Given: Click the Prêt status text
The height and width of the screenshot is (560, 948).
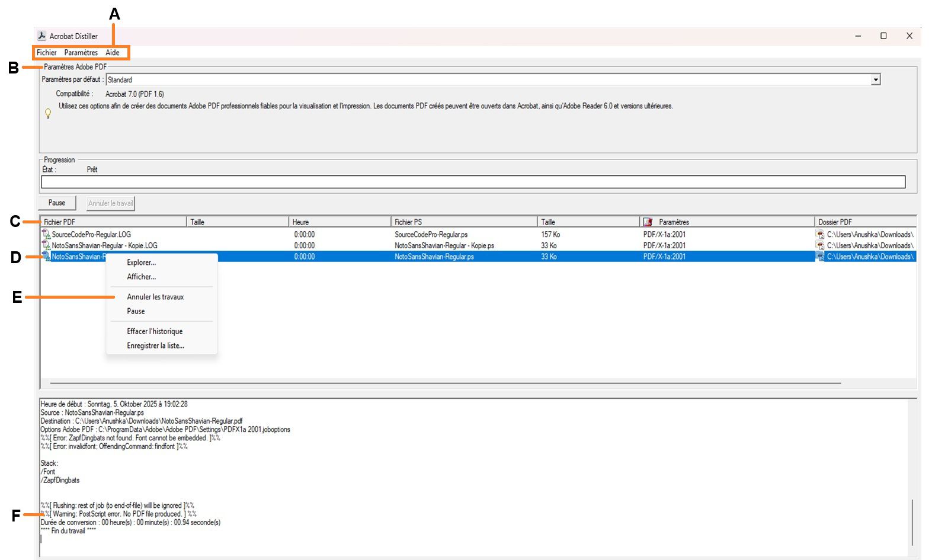Looking at the screenshot, I should click(x=92, y=169).
